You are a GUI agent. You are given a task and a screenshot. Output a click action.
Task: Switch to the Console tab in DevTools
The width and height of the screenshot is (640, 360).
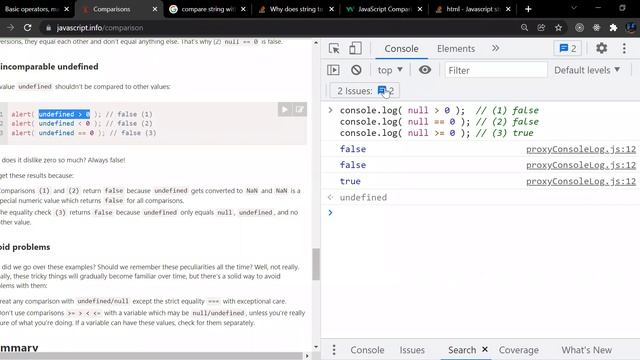point(401,49)
